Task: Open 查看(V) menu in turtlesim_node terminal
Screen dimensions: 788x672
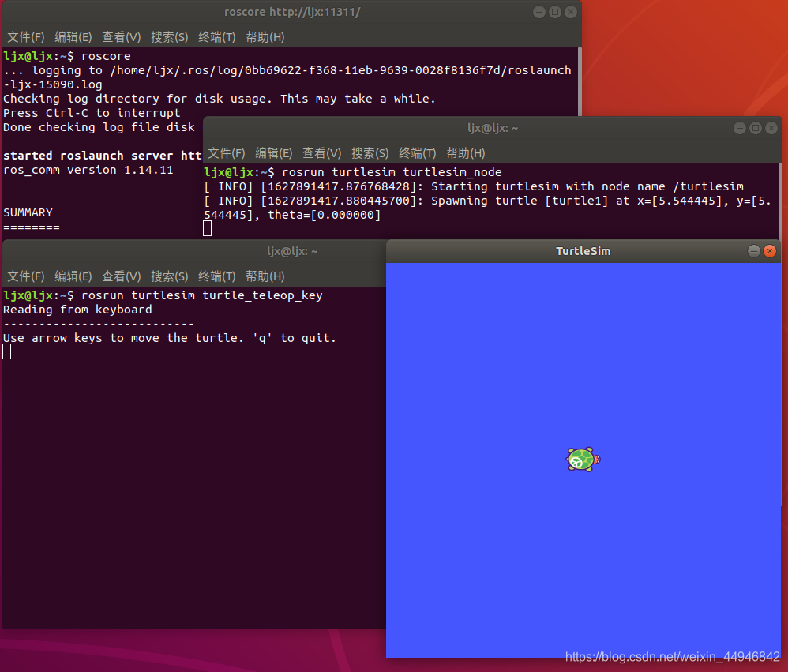Action: coord(321,153)
